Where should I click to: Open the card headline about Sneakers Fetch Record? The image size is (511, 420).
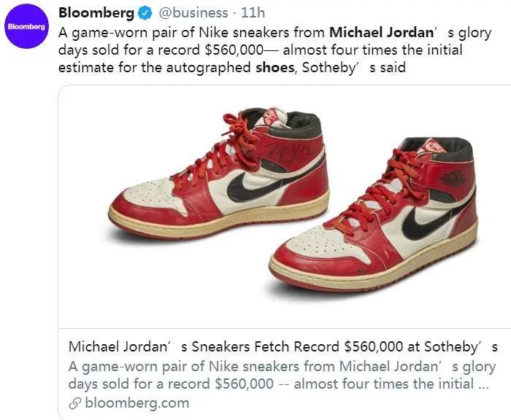point(283,346)
